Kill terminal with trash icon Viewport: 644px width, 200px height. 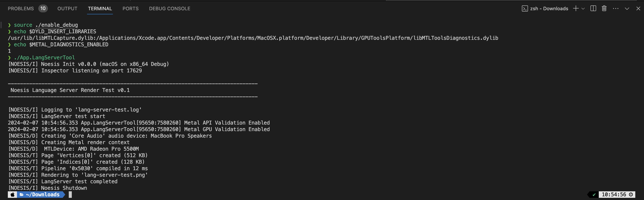pos(604,8)
